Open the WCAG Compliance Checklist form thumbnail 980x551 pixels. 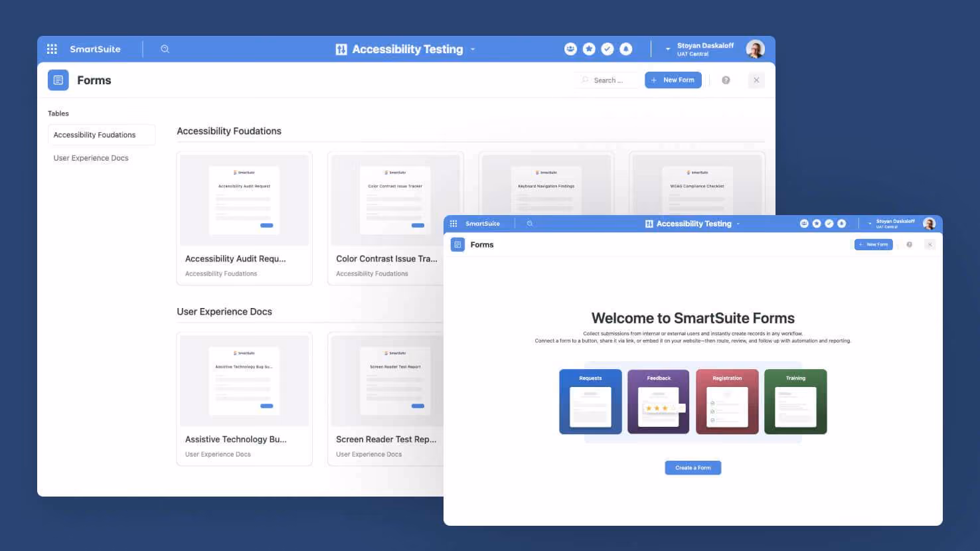[x=697, y=185]
